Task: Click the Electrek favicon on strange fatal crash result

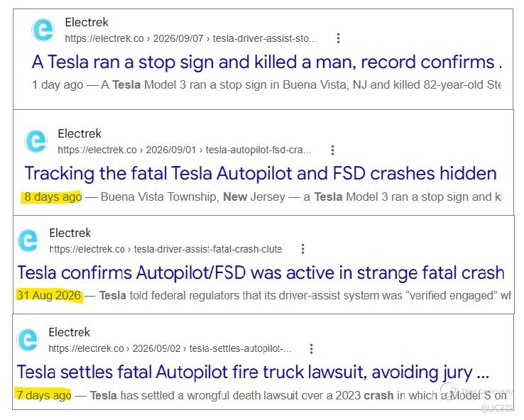Action: pos(28,241)
